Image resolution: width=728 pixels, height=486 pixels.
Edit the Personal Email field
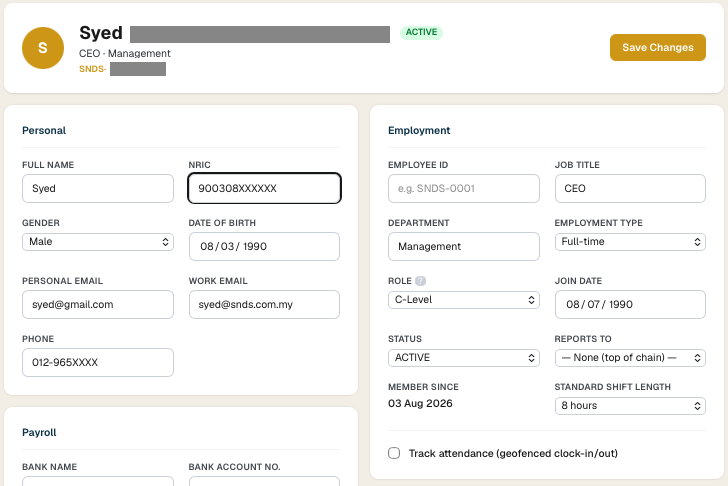98,305
